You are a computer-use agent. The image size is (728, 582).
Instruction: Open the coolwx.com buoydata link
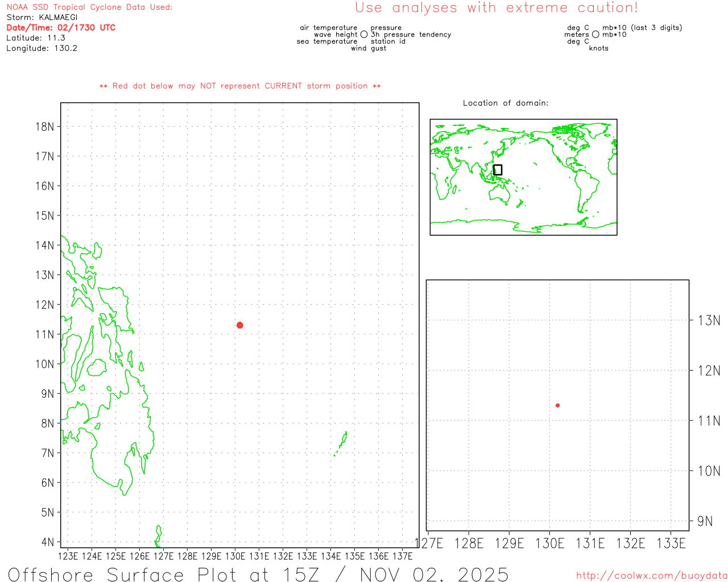[651, 576]
